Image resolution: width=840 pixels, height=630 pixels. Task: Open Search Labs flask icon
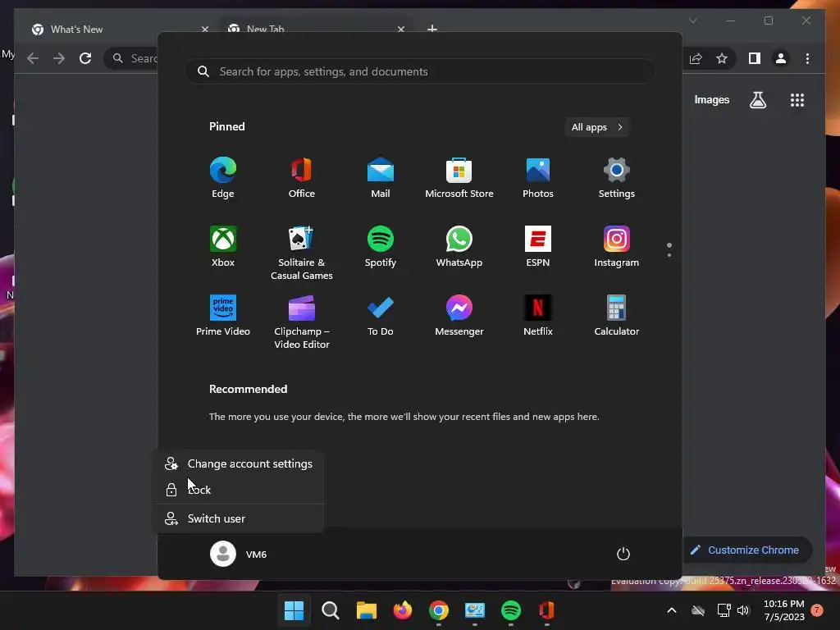757,99
